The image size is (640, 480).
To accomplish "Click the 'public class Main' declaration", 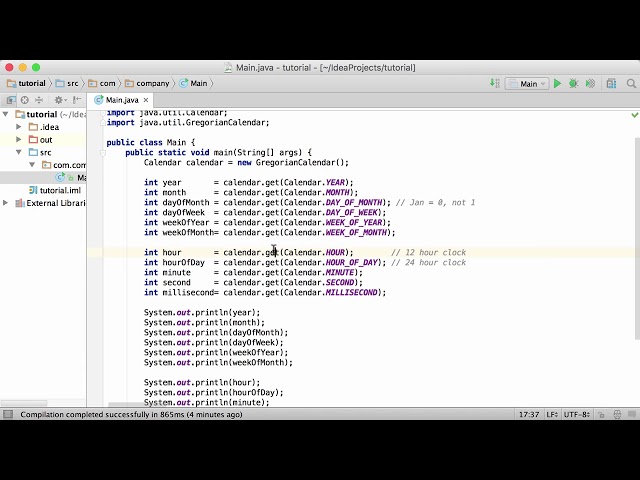I will pos(151,142).
